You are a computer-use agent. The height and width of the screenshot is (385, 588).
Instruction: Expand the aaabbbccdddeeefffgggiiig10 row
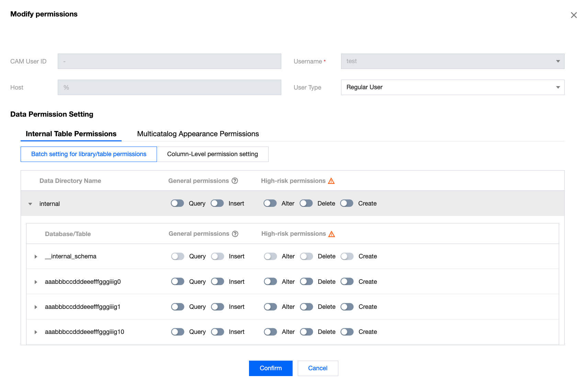[36, 332]
